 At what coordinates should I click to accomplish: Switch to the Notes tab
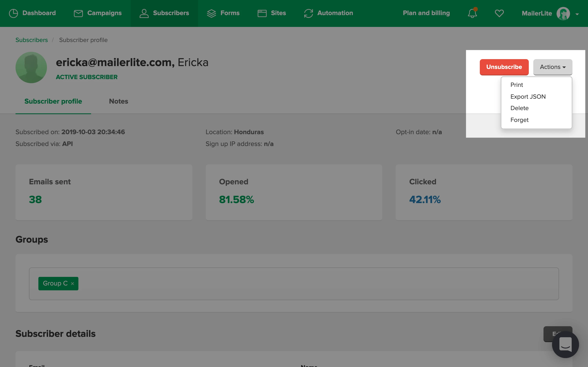click(x=118, y=101)
